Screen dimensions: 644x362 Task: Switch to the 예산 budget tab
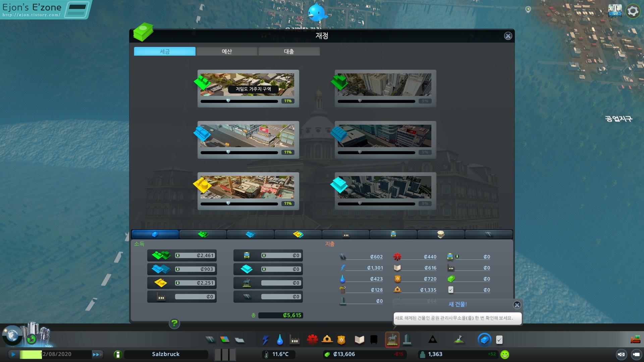pyautogui.click(x=227, y=51)
